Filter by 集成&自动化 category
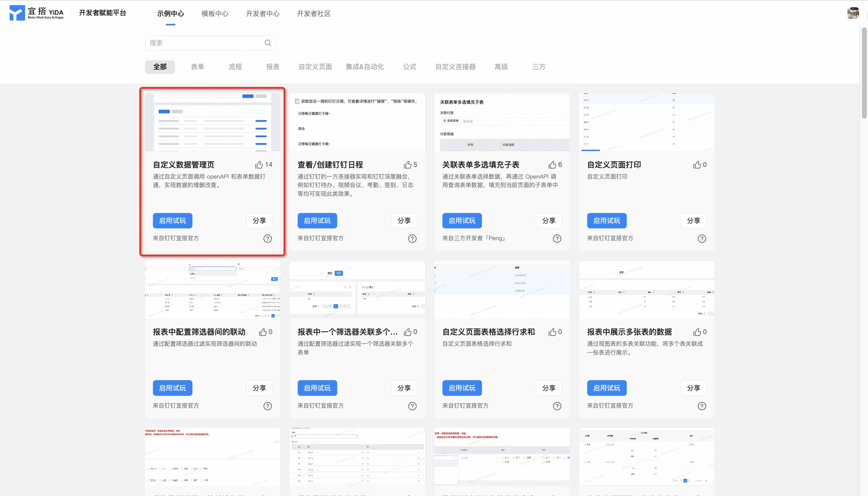Screen dimensions: 868x496 [x=365, y=67]
